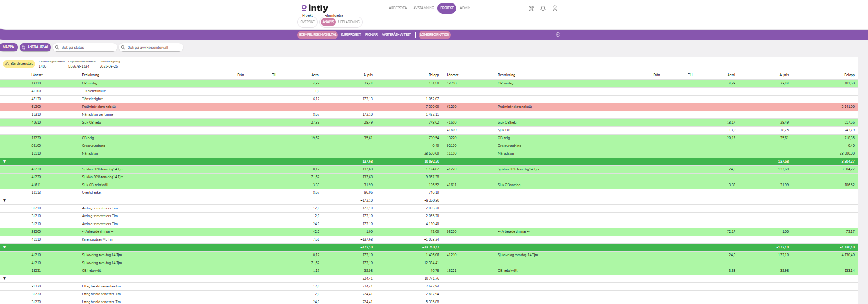Click the ÄNDRA URVAL button
Image resolution: width=868 pixels, height=304 pixels.
35,47
